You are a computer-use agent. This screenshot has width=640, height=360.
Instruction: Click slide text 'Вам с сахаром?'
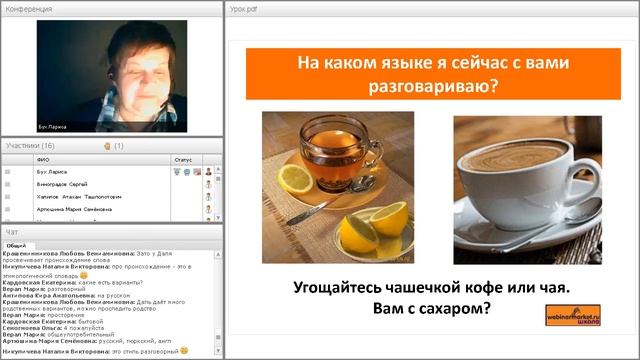point(431,308)
